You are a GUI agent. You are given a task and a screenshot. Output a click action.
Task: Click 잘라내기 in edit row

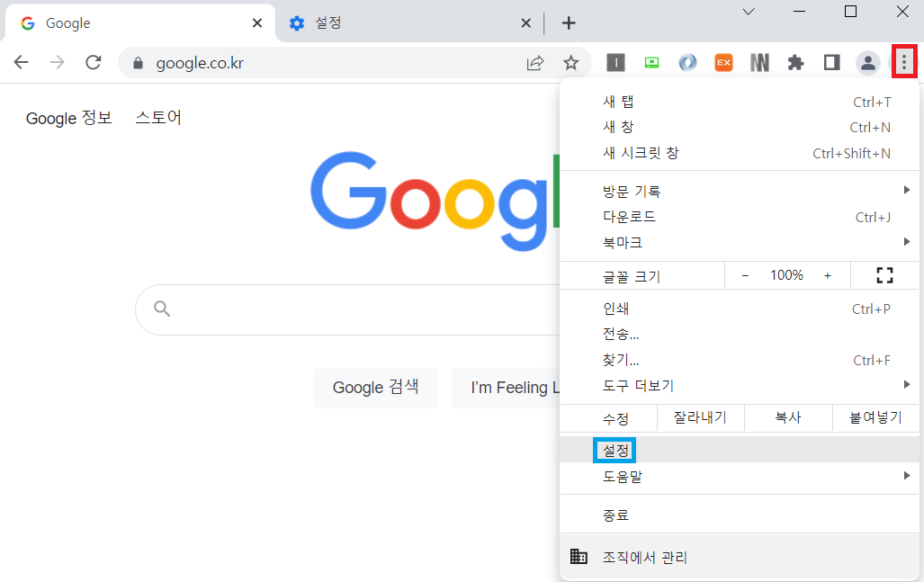[700, 417]
